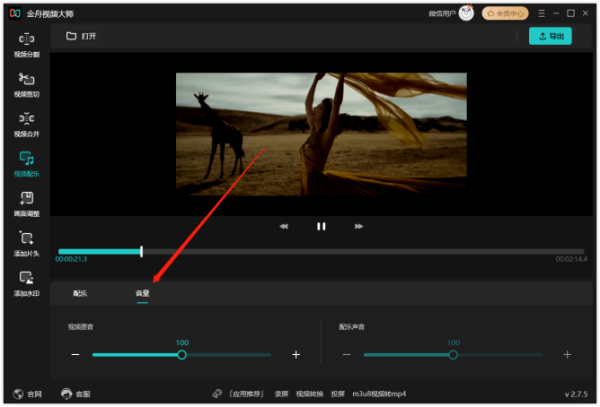Switch to the 音量 volume tab
600x407 pixels.
[142, 293]
